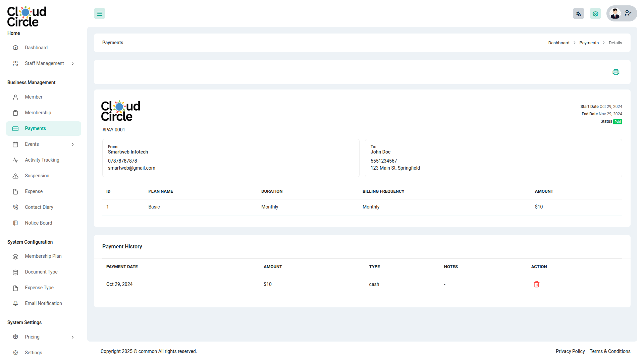
Task: Toggle the sidebar hamburger menu button
Action: point(100,14)
